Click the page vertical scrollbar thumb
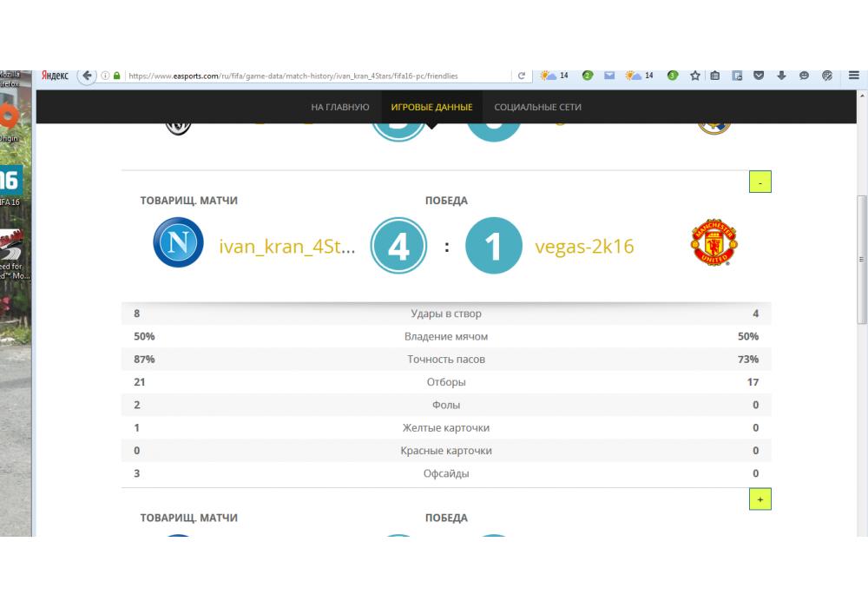Image resolution: width=868 pixels, height=608 pixels. [x=861, y=259]
